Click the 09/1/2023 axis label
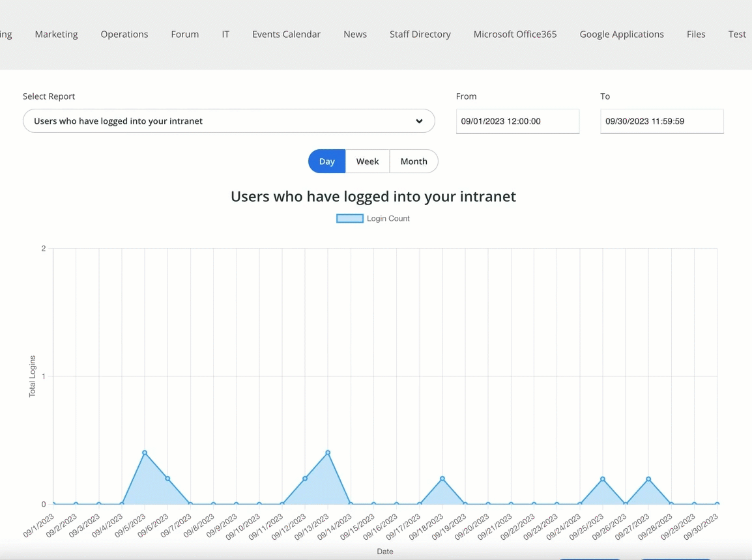Viewport: 752px width, 560px height. pos(39,525)
